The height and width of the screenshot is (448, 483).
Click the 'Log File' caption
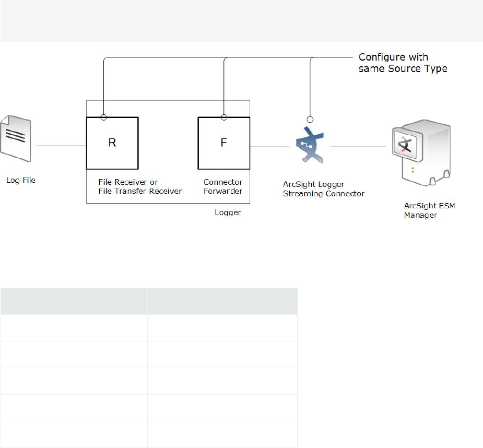(x=21, y=180)
